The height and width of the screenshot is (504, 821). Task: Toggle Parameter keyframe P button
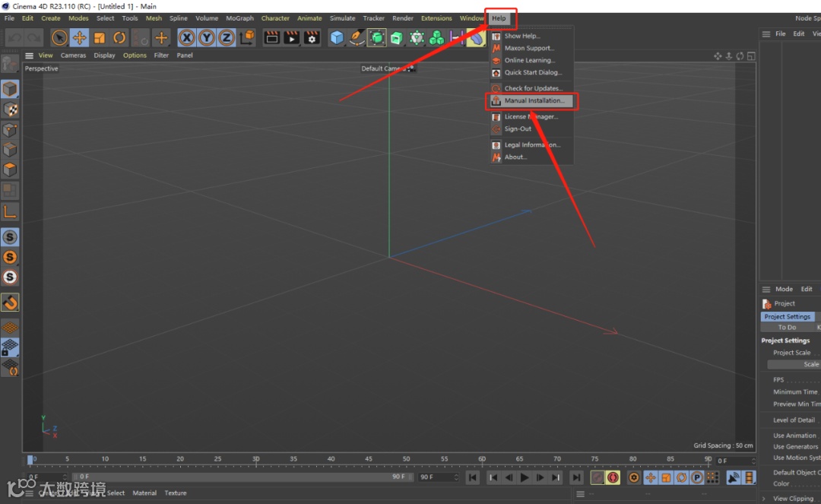click(697, 477)
